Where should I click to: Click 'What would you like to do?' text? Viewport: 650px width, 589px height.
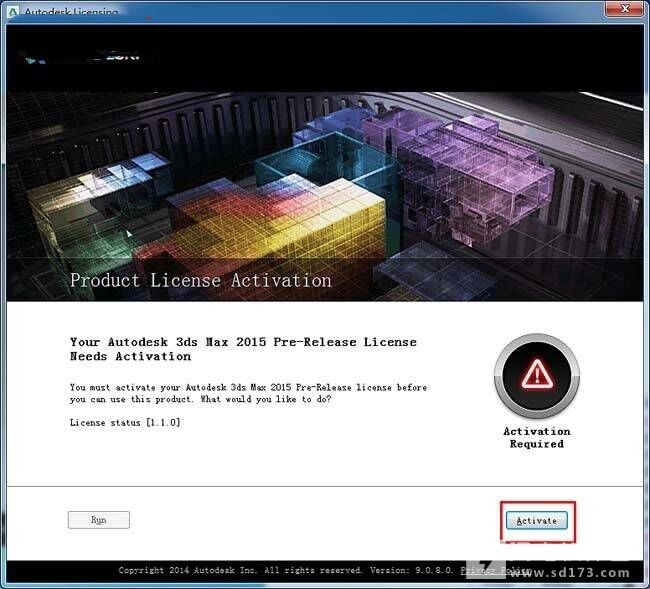[266, 399]
